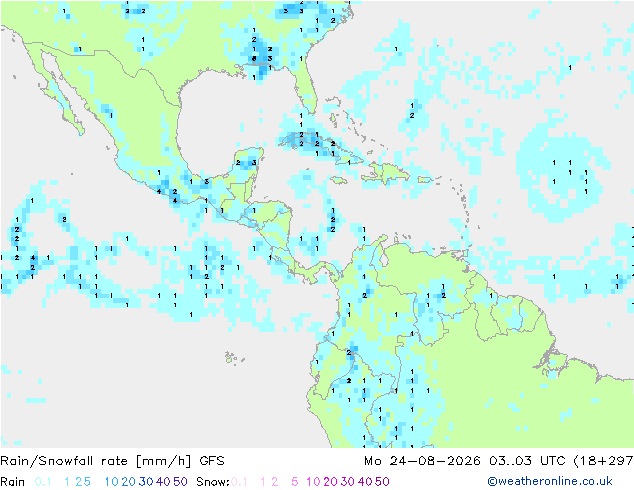Click the '(18+297' forecast run label

pos(603,461)
